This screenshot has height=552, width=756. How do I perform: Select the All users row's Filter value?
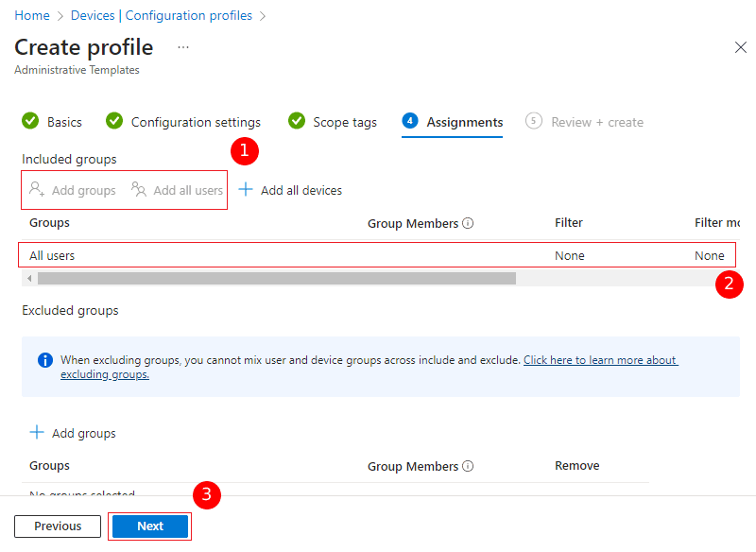click(x=569, y=255)
